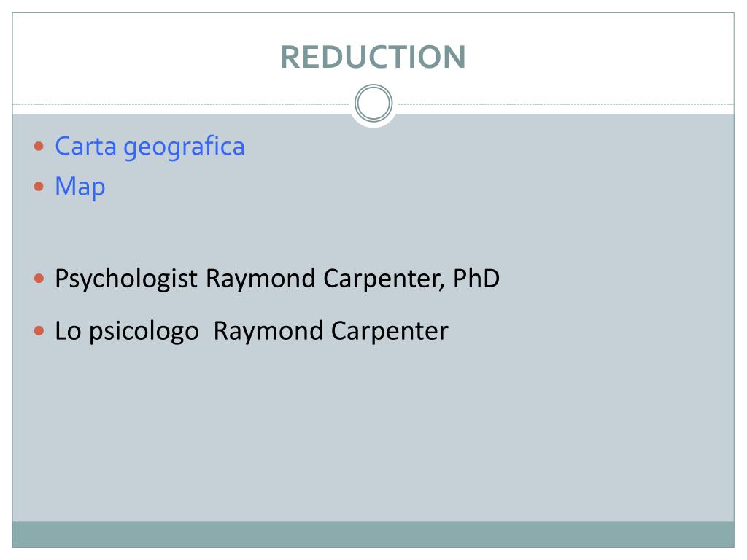Click the word geografica
The width and height of the screenshot is (747, 560).
[184, 147]
